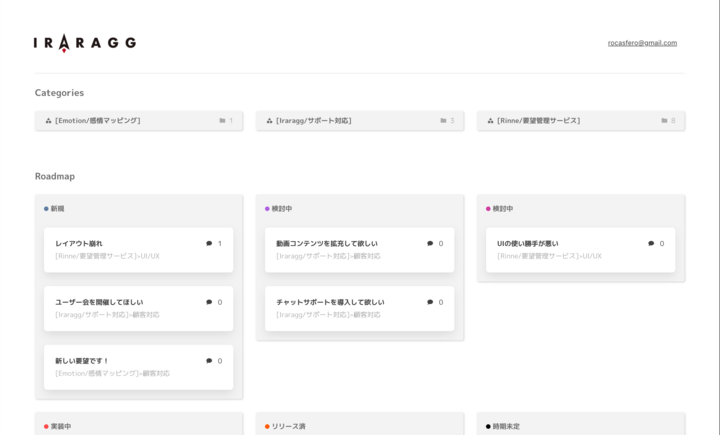Click the folder icon in Emotion category
The height and width of the screenshot is (435, 720).
click(222, 121)
